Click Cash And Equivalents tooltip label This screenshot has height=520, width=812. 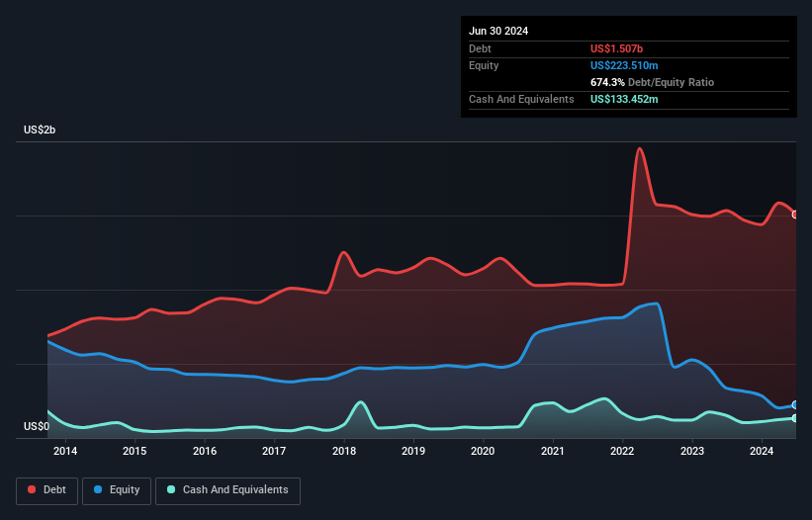521,99
